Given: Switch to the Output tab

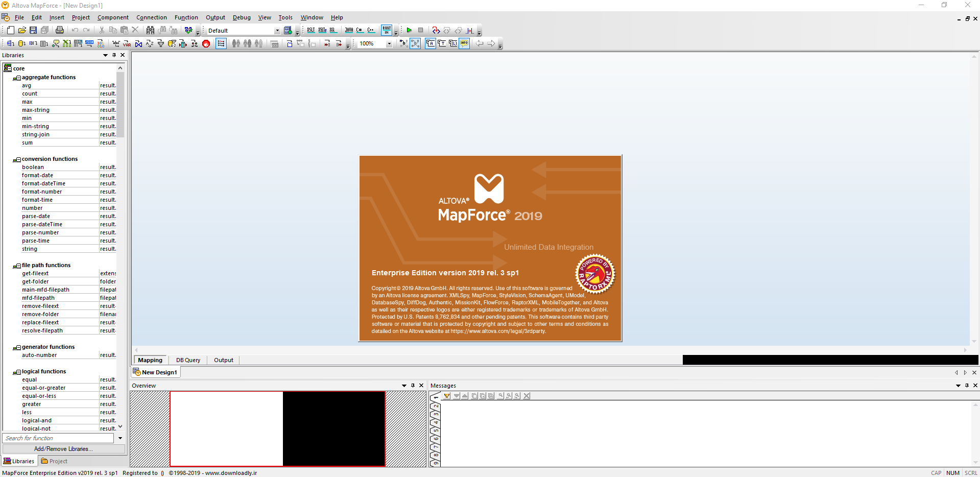Looking at the screenshot, I should (224, 360).
